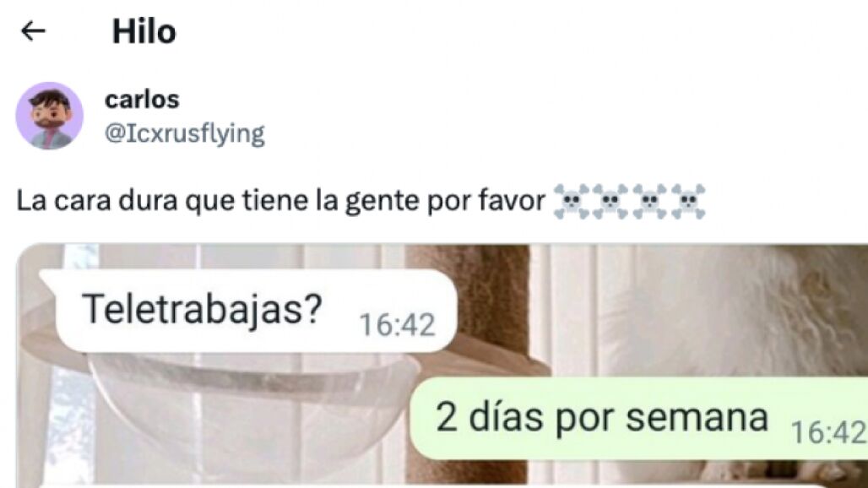Click the second skull emoji in the tweet
Viewport: 868px width, 488px height.
(x=610, y=202)
